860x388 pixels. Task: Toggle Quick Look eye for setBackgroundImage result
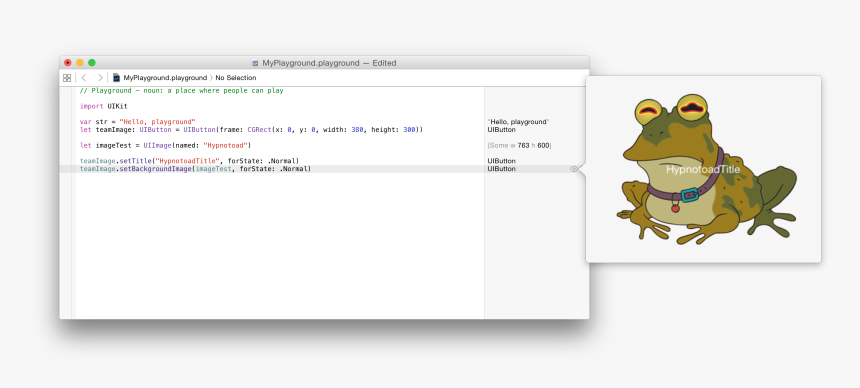tap(574, 169)
